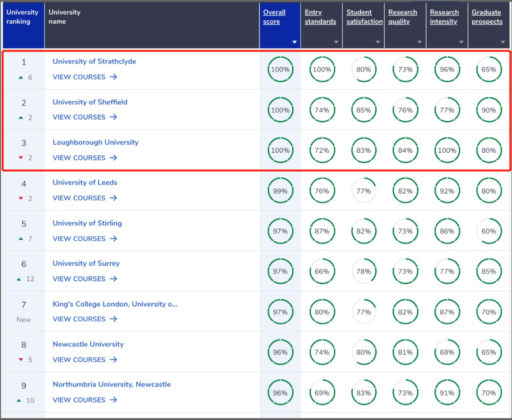Image resolution: width=512 pixels, height=420 pixels.
Task: Click Northumbria's 91% Research intensity score
Action: click(x=447, y=393)
